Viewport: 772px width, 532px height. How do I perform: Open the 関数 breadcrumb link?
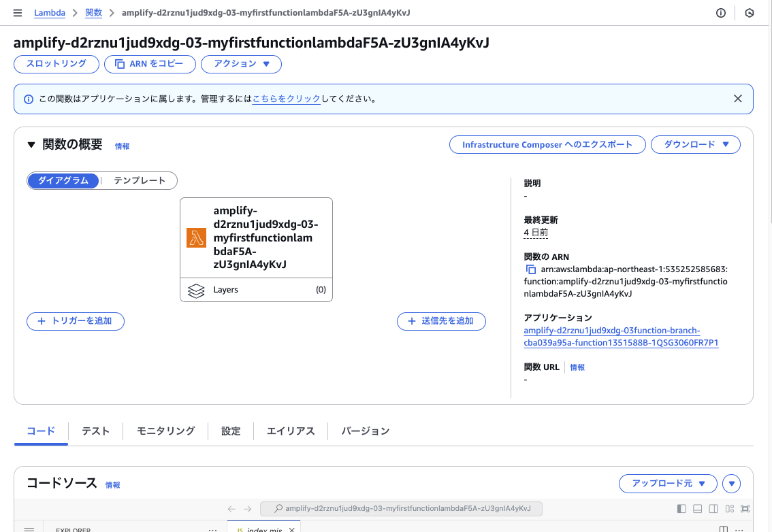(x=93, y=13)
